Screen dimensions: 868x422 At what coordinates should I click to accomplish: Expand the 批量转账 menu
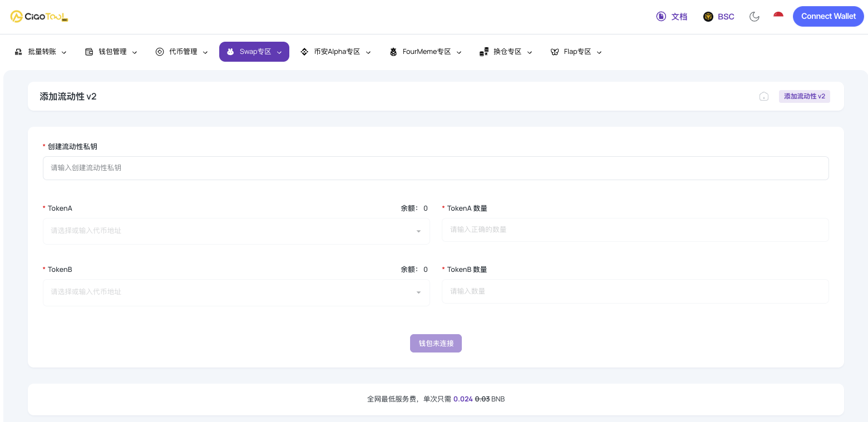(x=41, y=52)
